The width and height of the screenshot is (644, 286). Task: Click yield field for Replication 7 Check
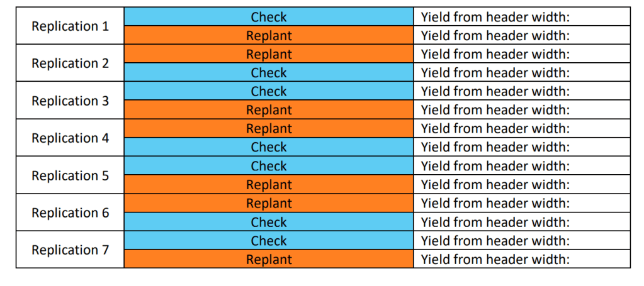(521, 241)
